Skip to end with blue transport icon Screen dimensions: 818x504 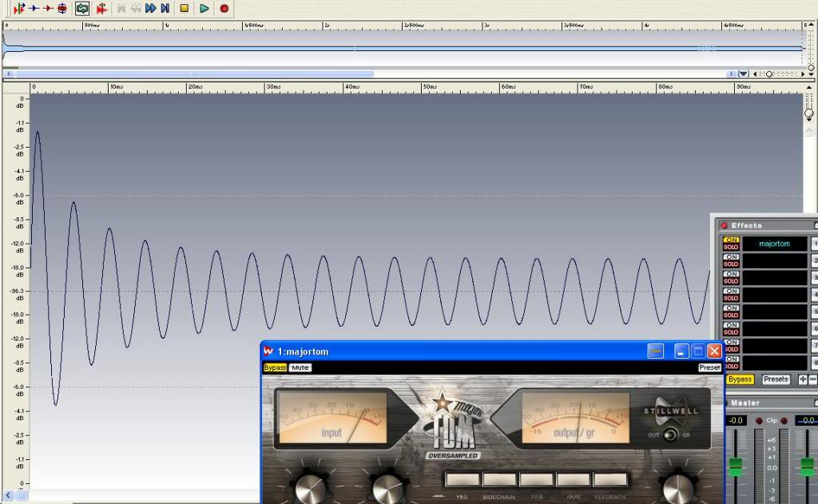[x=165, y=8]
